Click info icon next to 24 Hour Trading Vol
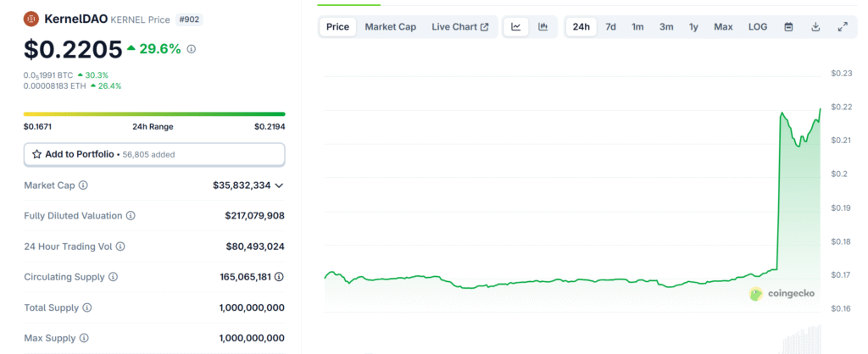This screenshot has height=354, width=868. pos(120,246)
